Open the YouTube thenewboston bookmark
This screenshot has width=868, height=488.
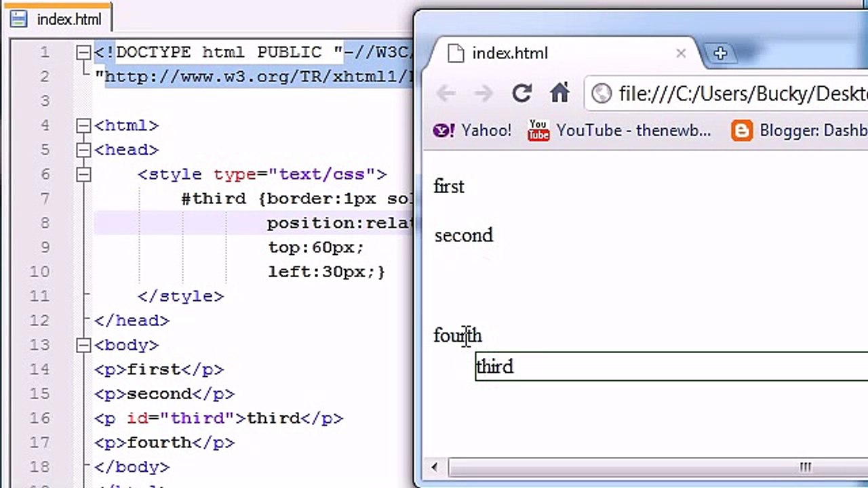point(619,130)
